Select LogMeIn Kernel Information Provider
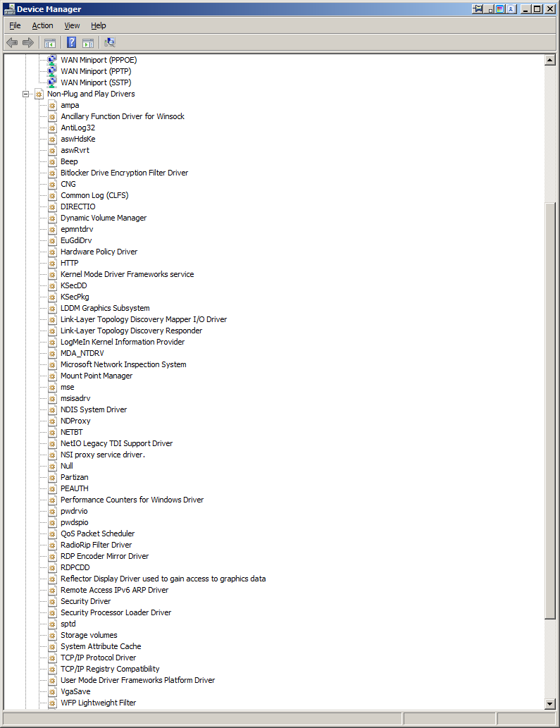Image resolution: width=560 pixels, height=728 pixels. (122, 342)
